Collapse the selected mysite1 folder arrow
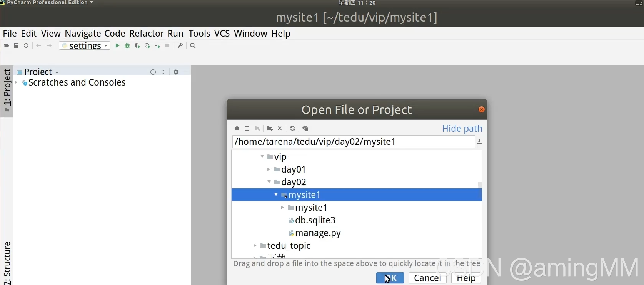Viewport: 644px width, 285px height. click(x=276, y=194)
